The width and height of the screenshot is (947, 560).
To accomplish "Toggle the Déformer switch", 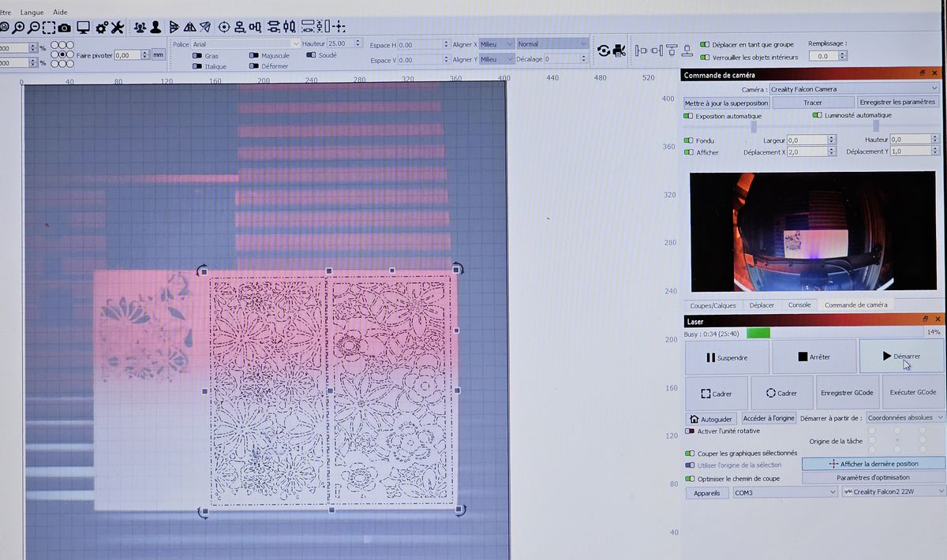I will pyautogui.click(x=254, y=66).
